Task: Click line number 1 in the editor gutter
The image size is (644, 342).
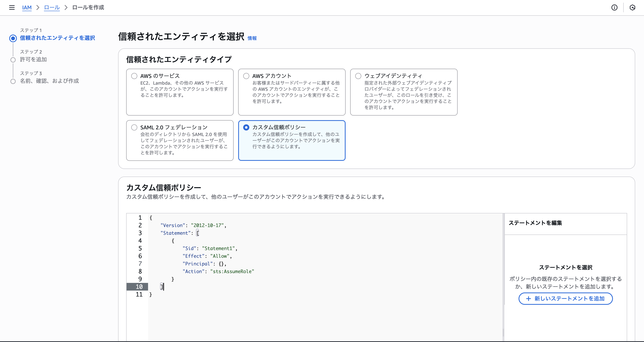Action: click(x=140, y=218)
